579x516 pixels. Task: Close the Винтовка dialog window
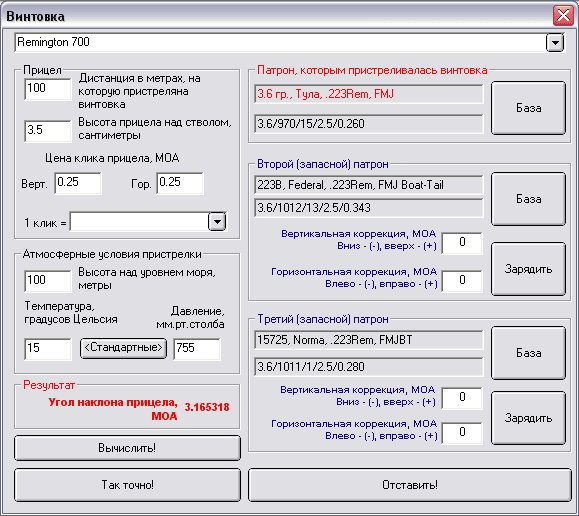point(563,16)
